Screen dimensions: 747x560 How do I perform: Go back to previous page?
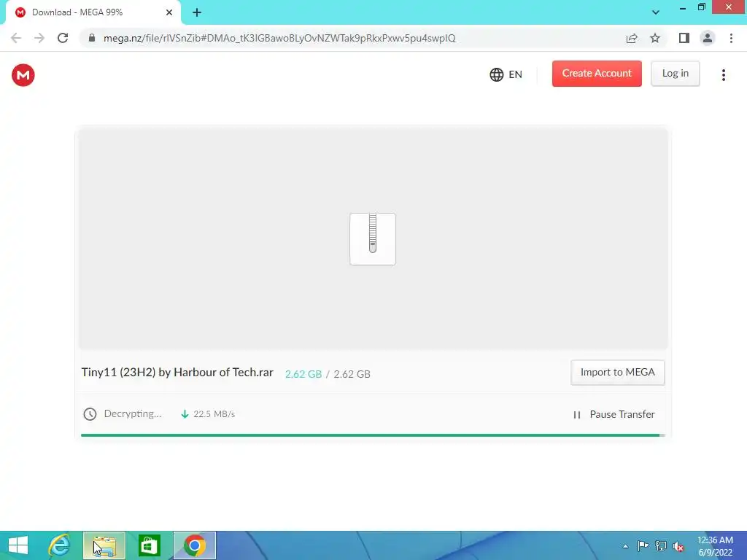point(16,38)
